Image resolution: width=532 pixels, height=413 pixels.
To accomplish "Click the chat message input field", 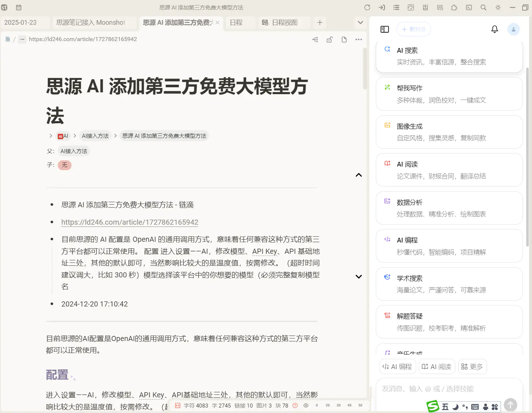I will [436, 389].
